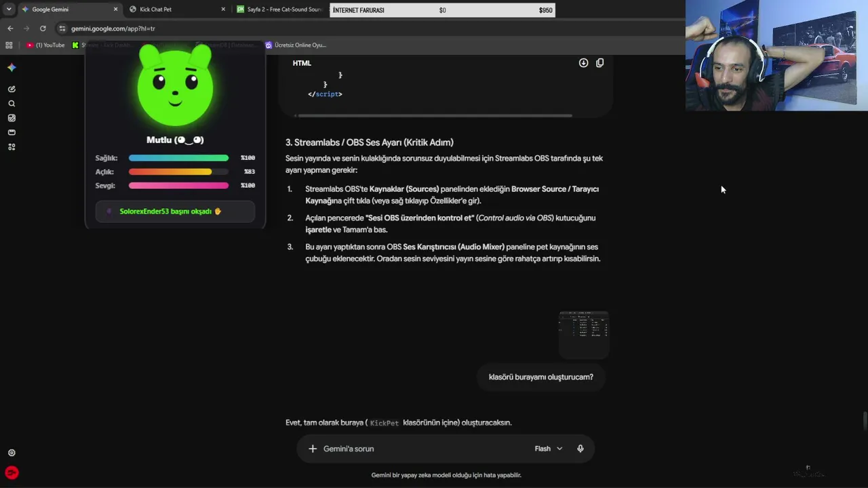Image resolution: width=868 pixels, height=488 pixels.
Task: Close the Kick Chat Pet tab
Action: pos(223,9)
